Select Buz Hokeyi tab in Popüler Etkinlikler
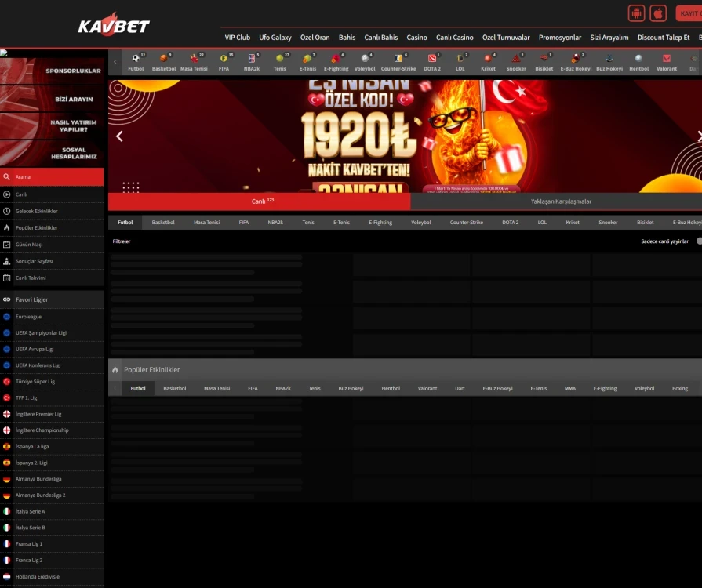Image resolution: width=702 pixels, height=588 pixels. point(351,388)
